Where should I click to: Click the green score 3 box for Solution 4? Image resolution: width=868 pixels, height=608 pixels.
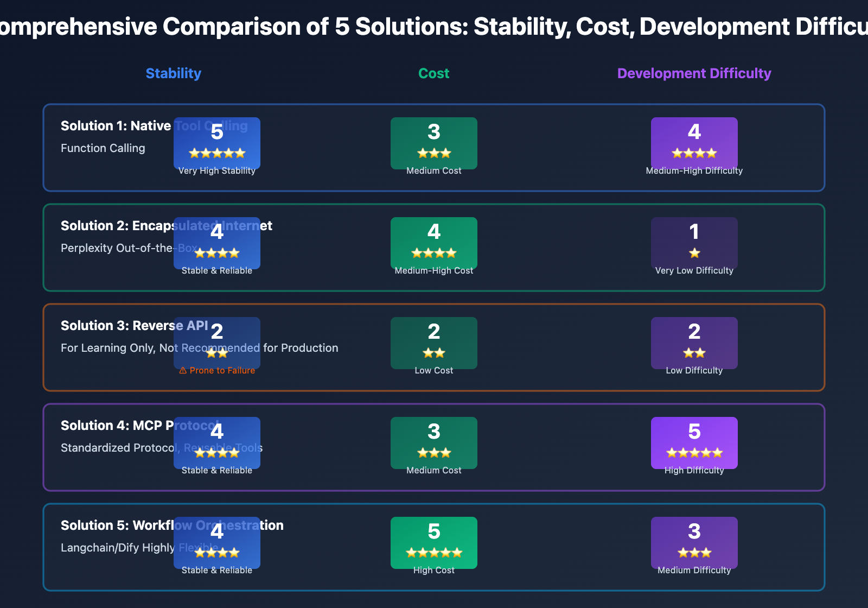point(434,442)
